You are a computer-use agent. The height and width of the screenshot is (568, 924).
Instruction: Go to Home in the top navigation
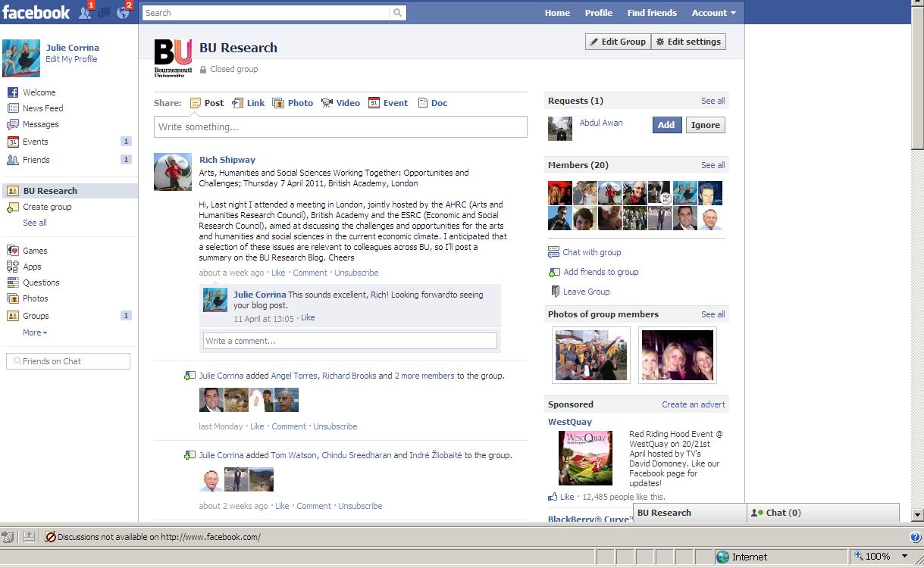(x=557, y=13)
